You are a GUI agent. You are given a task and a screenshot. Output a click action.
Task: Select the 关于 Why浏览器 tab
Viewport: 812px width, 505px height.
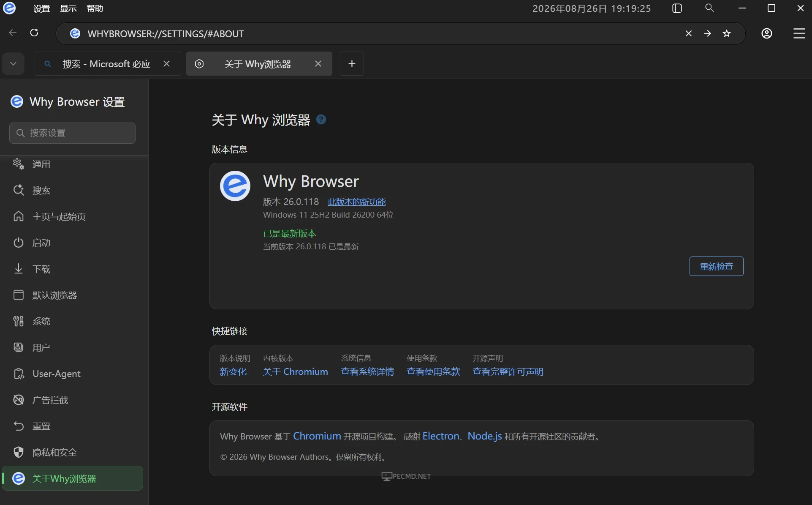pos(259,64)
